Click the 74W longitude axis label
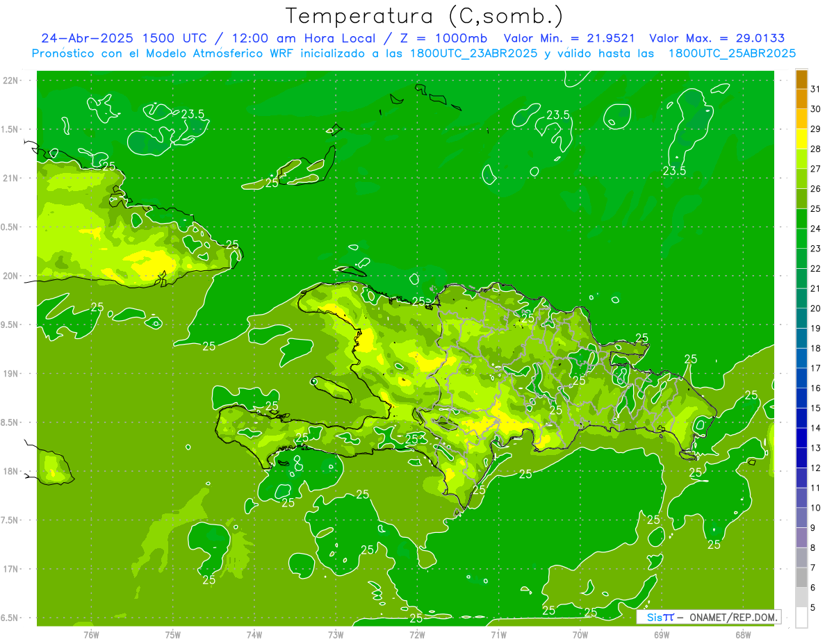 (x=254, y=635)
